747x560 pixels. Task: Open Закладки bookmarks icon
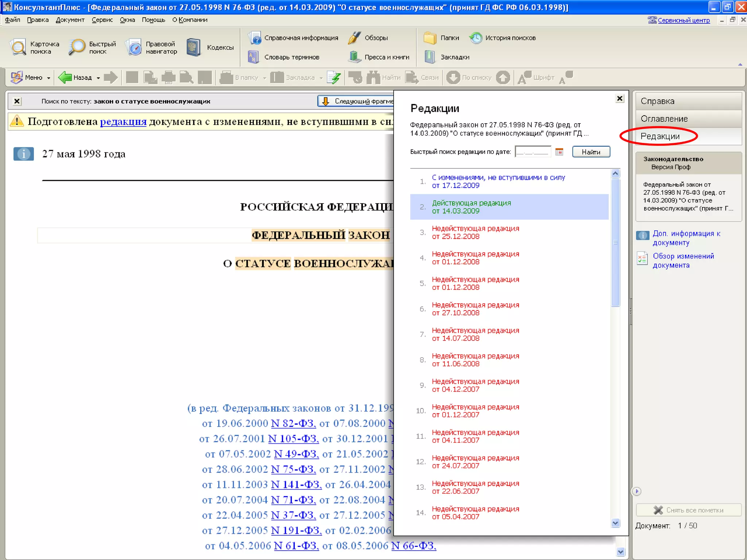(x=430, y=57)
